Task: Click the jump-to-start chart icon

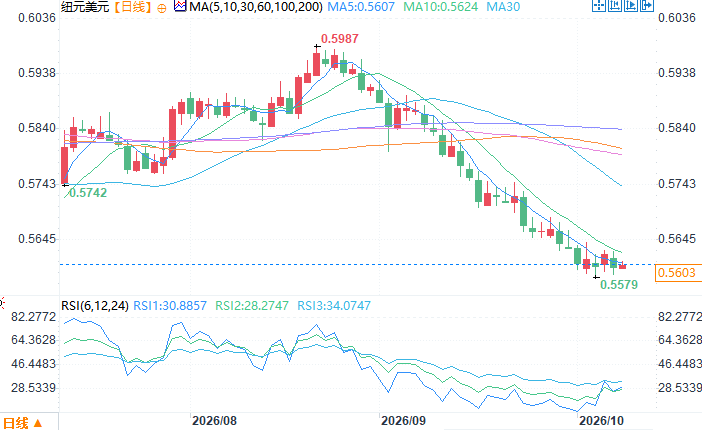Action: click(x=615, y=6)
